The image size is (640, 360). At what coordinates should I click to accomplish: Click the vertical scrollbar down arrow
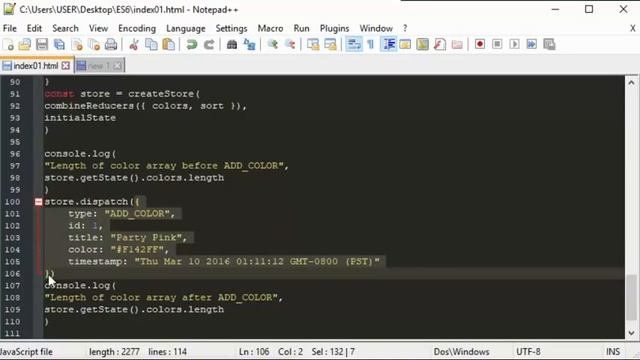[x=631, y=333]
